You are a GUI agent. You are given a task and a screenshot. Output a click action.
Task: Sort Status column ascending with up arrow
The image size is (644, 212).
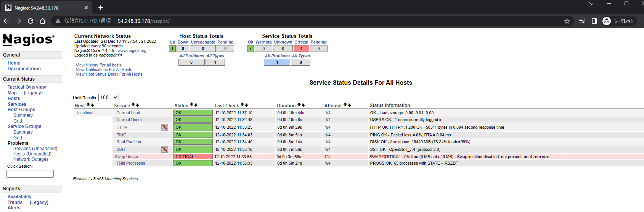tap(192, 105)
